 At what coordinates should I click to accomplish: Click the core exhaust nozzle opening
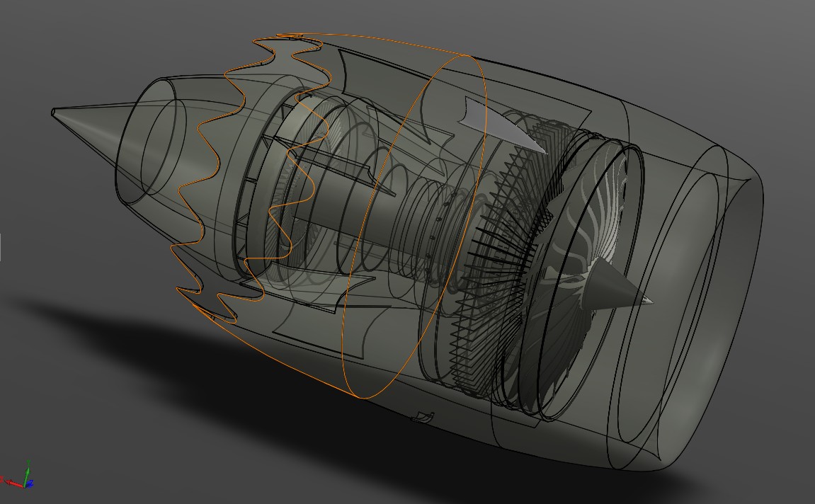152,149
